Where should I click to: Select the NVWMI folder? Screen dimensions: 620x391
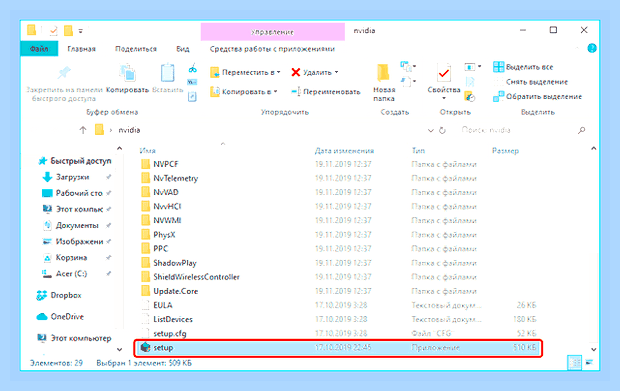[161, 220]
